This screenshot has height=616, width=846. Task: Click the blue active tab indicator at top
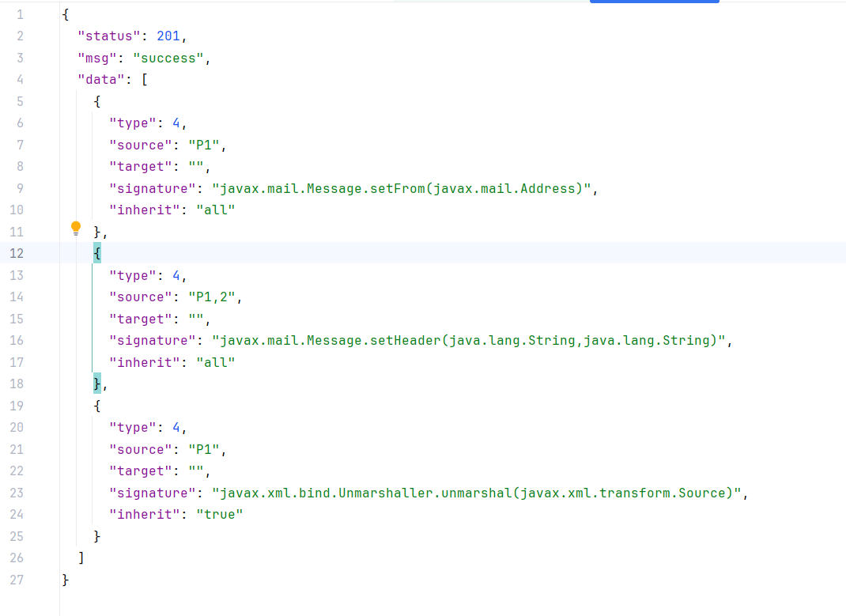click(654, 2)
